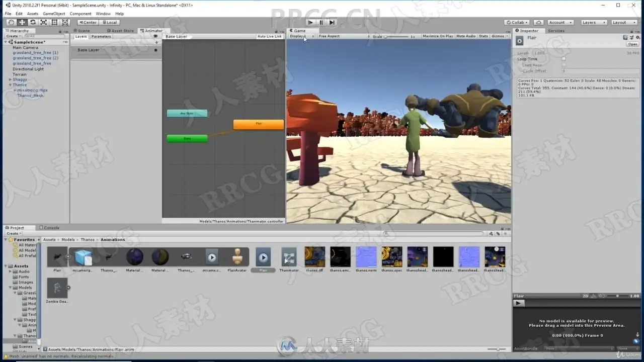Screen dimensions: 644x362
Task: Toggle 2D mode in the preview panel
Action: tap(586, 296)
